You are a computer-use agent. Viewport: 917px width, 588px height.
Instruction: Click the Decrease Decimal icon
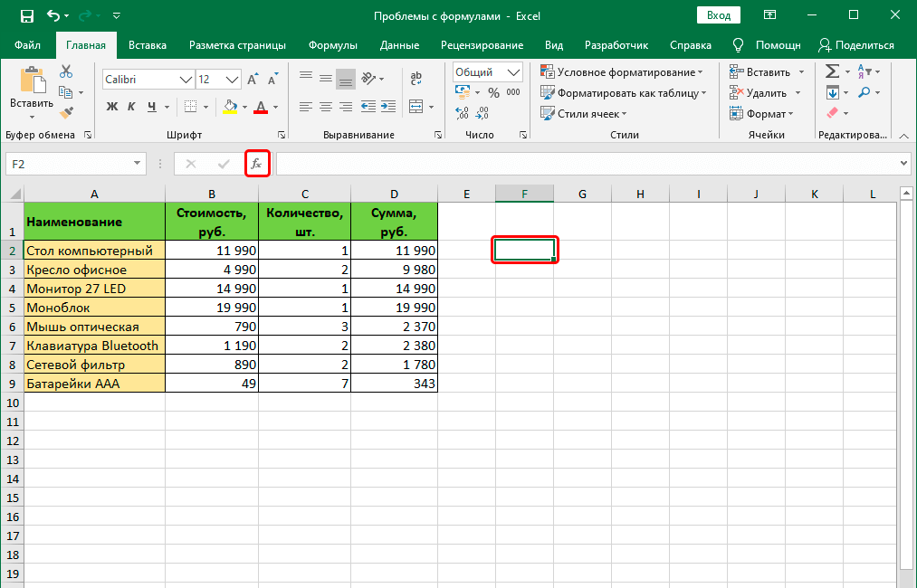482,113
